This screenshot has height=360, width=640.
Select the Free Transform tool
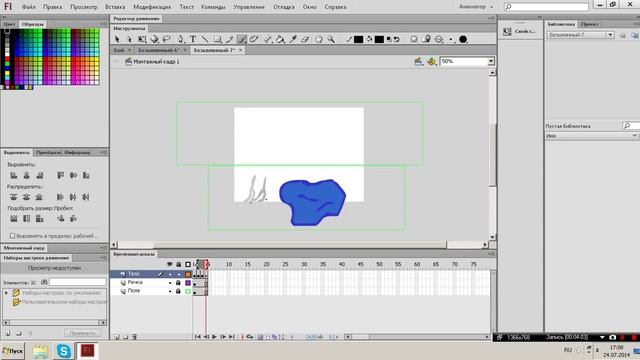pos(142,39)
